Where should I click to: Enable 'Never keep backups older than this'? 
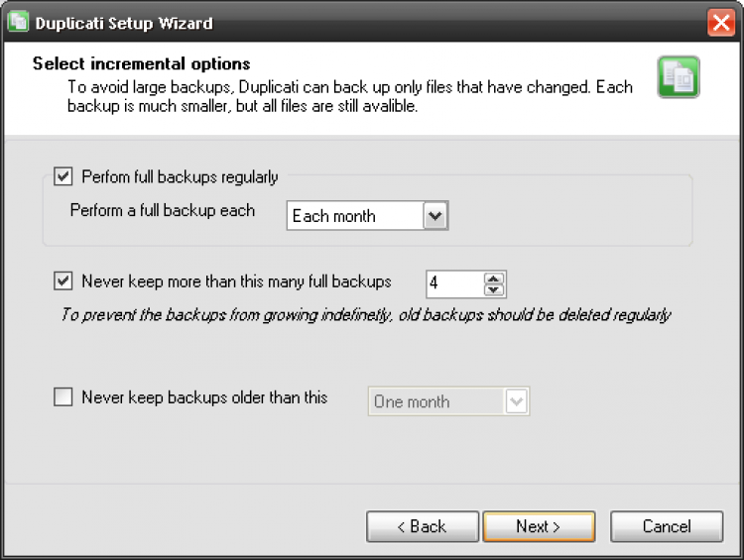[x=63, y=396]
